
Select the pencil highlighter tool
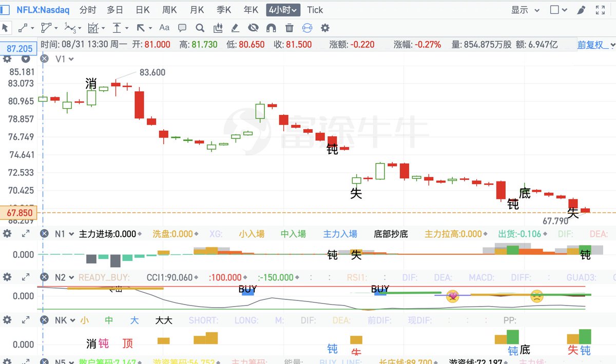235,28
